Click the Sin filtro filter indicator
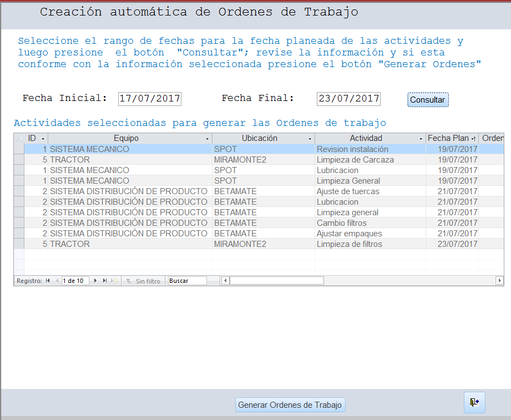Screen dimensions: 511x420 [143, 281]
